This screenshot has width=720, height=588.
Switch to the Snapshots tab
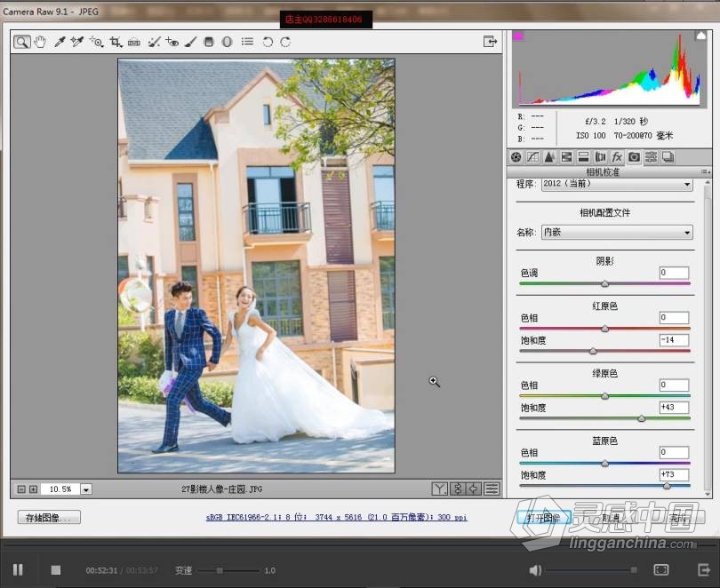[668, 157]
